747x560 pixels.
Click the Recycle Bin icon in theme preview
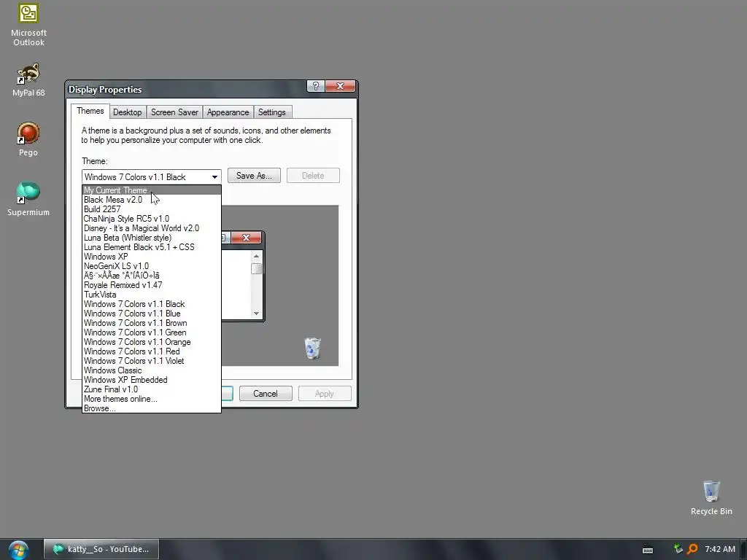(312, 348)
